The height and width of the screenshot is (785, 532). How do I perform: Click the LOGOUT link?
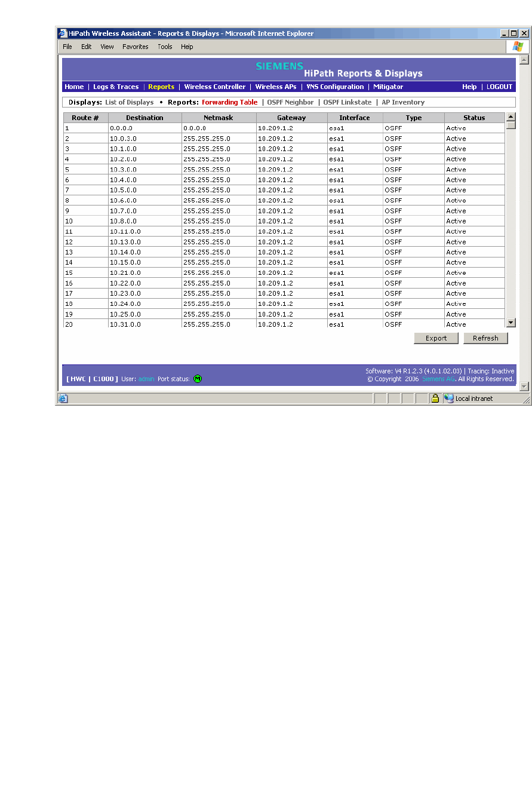[x=499, y=87]
